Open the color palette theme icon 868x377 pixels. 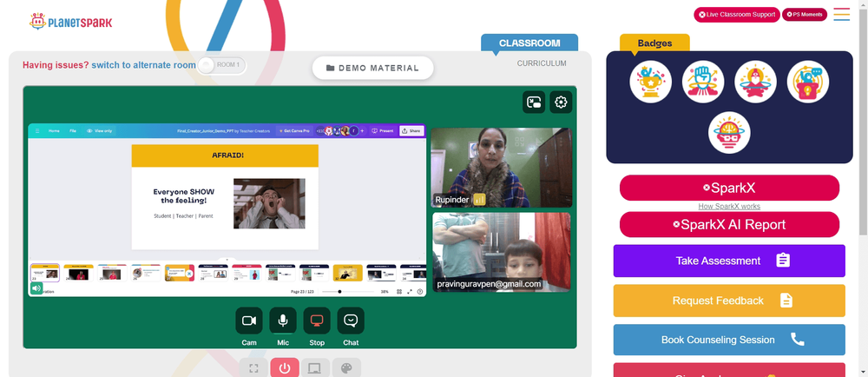coord(346,368)
